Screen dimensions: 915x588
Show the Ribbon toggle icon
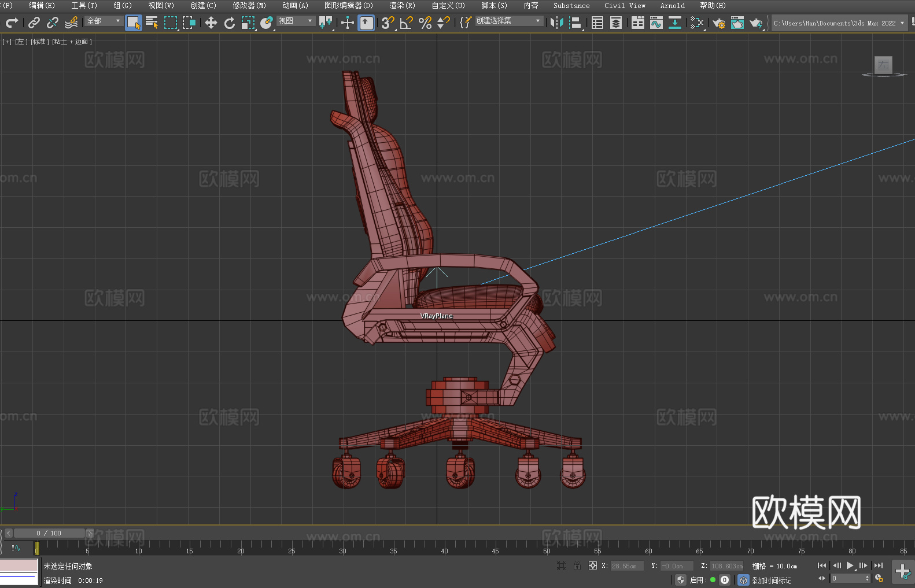tap(638, 23)
